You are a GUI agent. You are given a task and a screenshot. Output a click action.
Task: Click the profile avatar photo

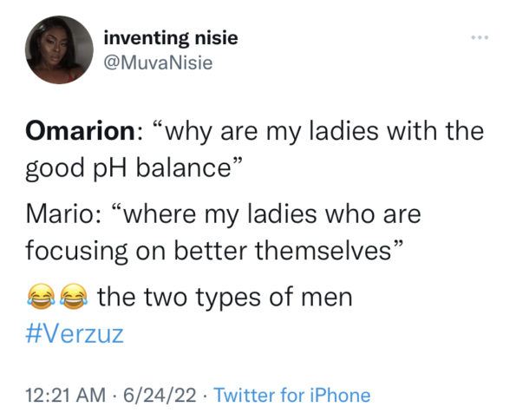point(59,49)
